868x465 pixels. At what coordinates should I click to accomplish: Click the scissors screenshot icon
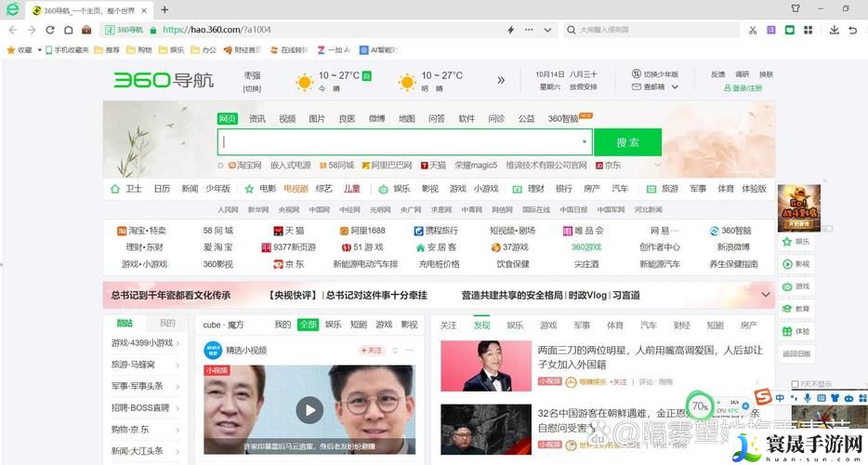point(753,30)
